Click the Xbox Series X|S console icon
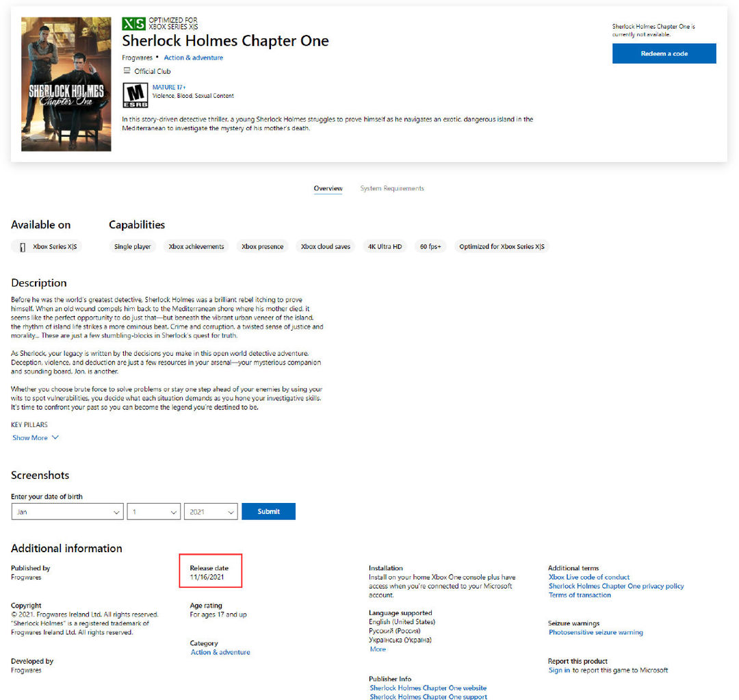 tap(22, 246)
